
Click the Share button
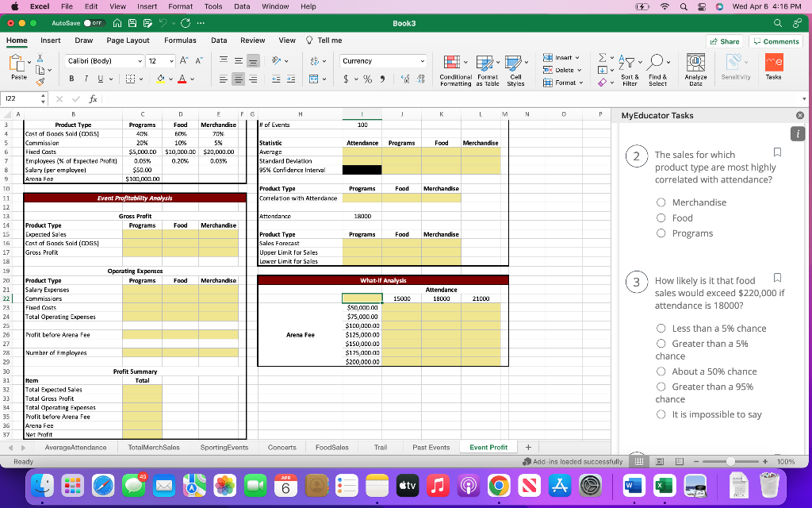click(725, 40)
